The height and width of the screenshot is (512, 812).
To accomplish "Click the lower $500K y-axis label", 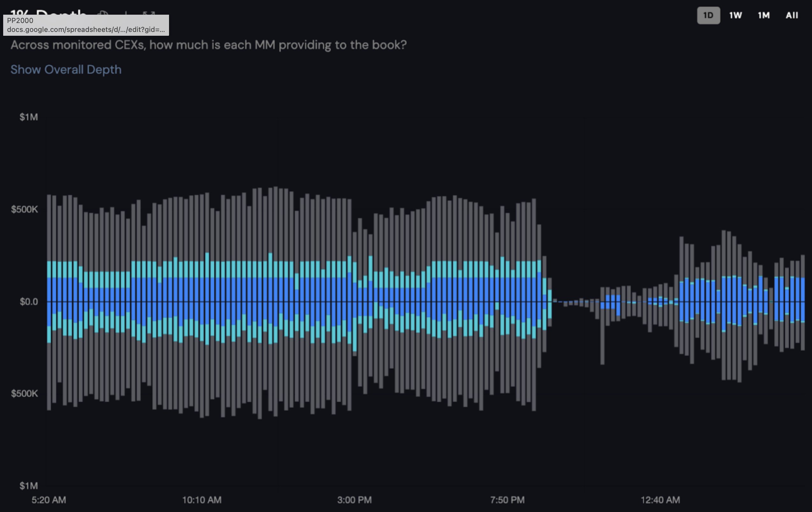I will [x=25, y=394].
